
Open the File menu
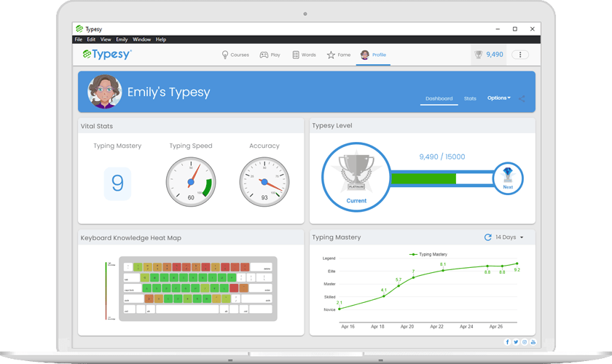click(79, 39)
